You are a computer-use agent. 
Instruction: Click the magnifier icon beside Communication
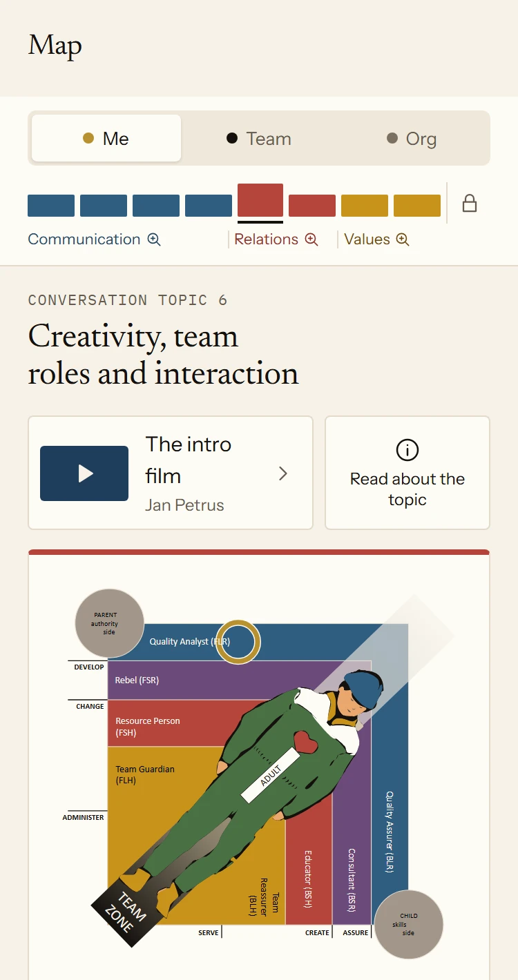(154, 239)
